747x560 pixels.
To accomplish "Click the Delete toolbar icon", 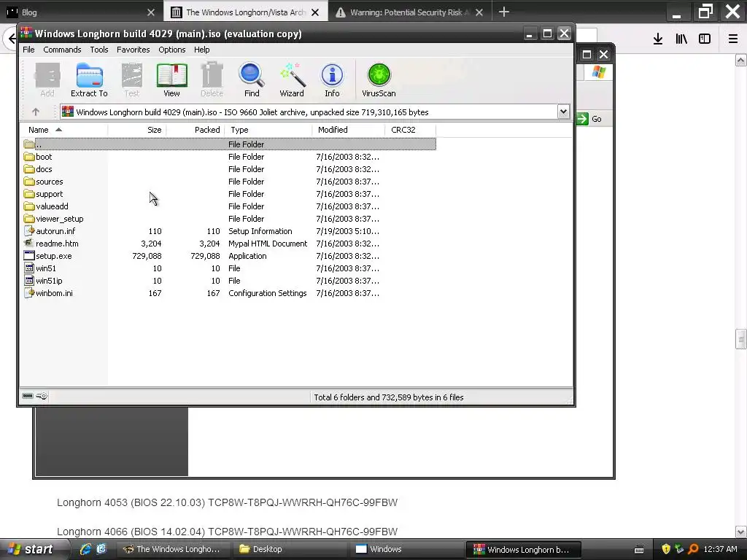I will [212, 80].
